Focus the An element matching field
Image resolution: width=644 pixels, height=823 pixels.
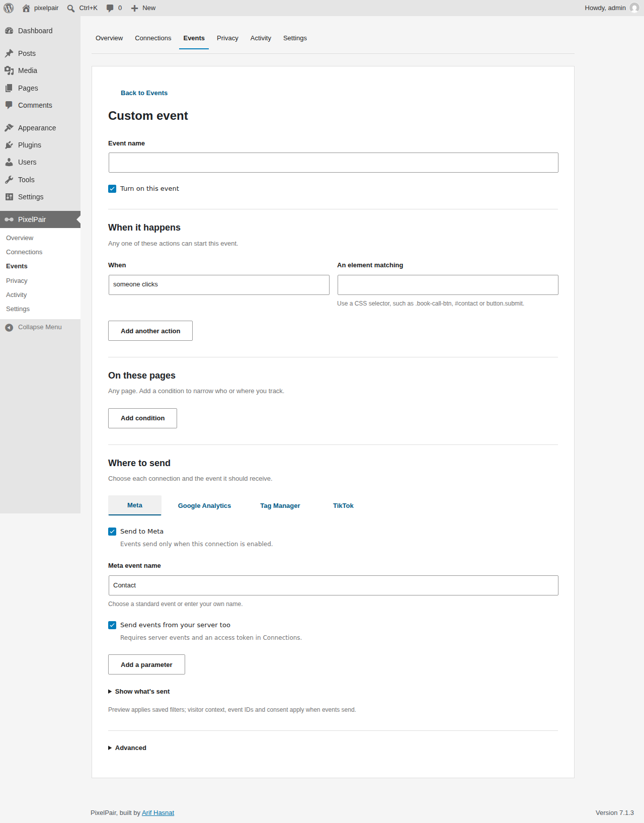pyautogui.click(x=448, y=285)
